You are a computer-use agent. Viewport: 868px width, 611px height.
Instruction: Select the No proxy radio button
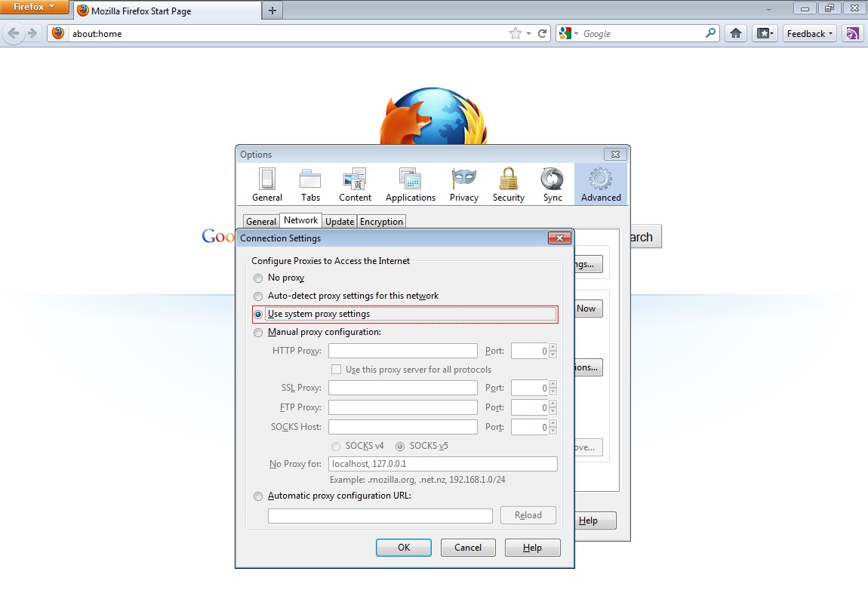(258, 278)
